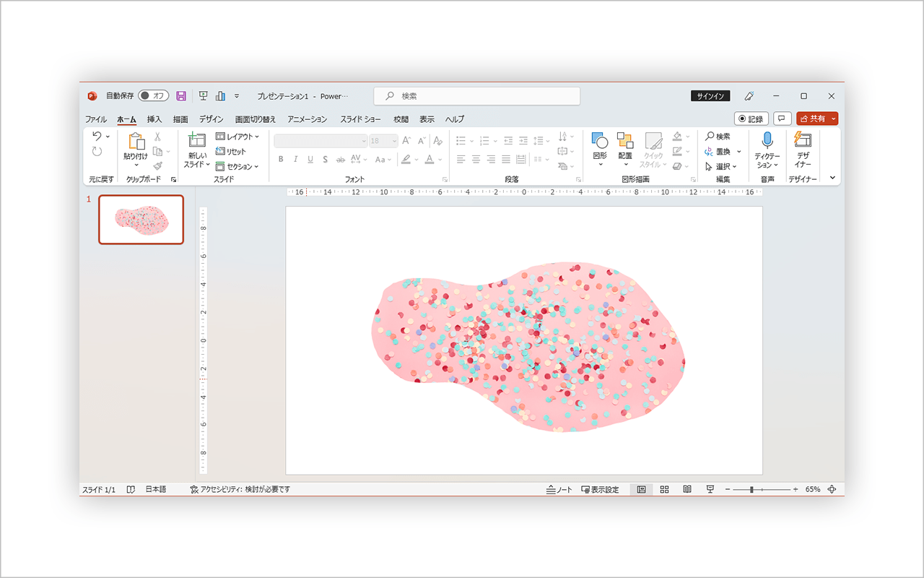Switch to スライド一覧 view in status bar
The width and height of the screenshot is (924, 578).
point(663,489)
